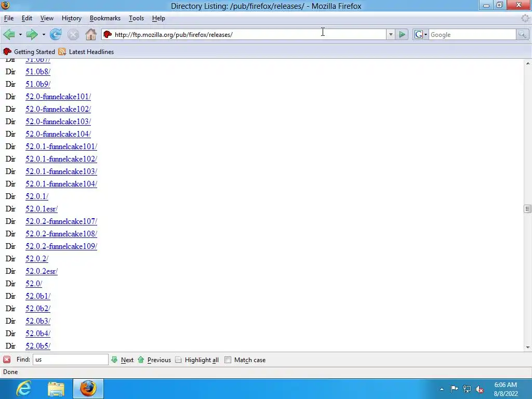The image size is (532, 399).
Task: Click the Firefox logo in the title bar
Action: (x=5, y=5)
